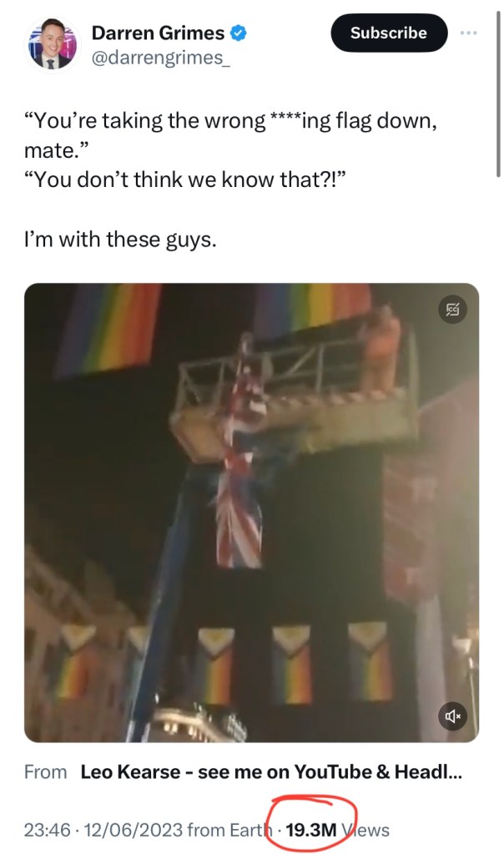Click the page scrollbar on the right edge
504x854 pixels.
pos(498,93)
